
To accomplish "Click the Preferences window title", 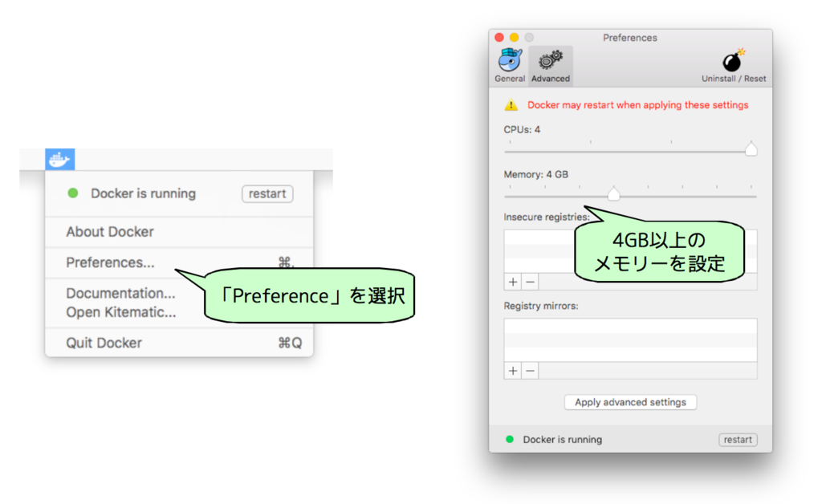I will coord(629,38).
